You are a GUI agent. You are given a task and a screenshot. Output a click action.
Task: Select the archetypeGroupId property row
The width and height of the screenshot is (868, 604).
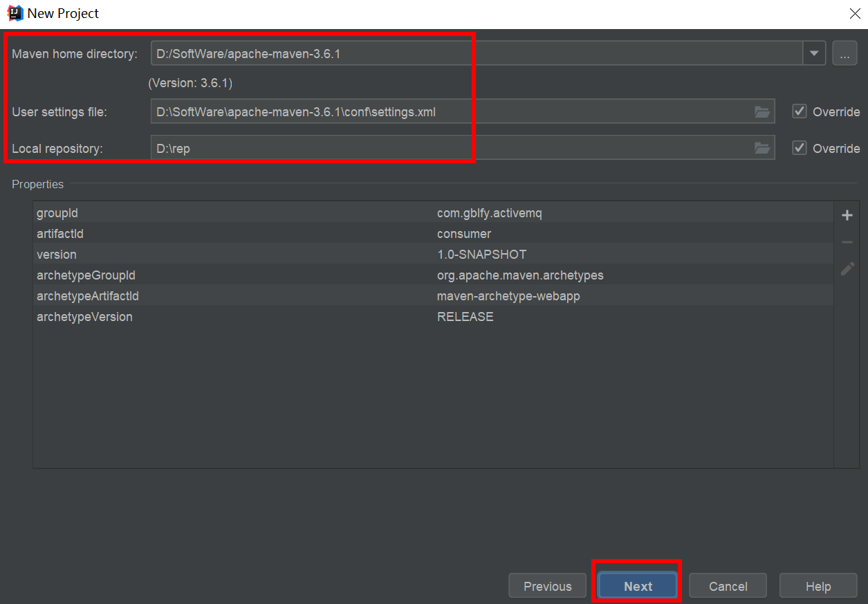coord(433,275)
